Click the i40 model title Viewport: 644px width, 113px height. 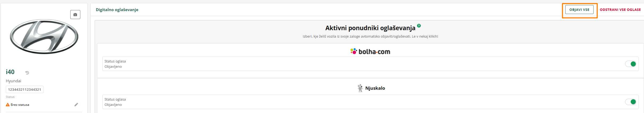click(10, 72)
